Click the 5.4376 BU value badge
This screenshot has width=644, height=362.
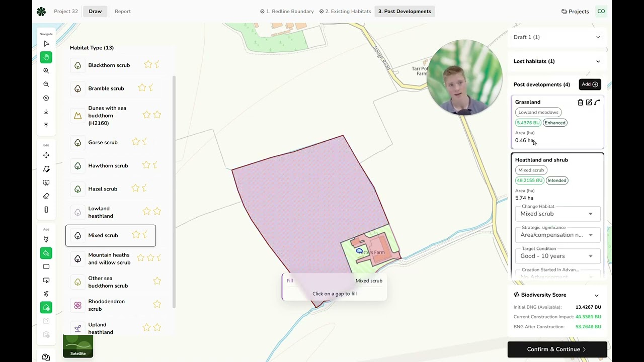(528, 123)
